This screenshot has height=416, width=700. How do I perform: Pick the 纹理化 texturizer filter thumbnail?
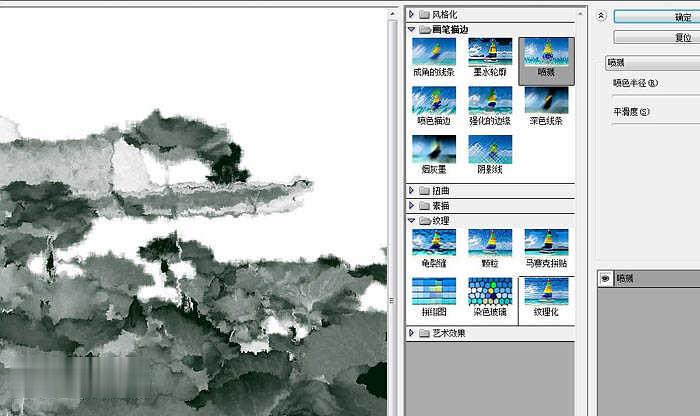click(x=546, y=292)
